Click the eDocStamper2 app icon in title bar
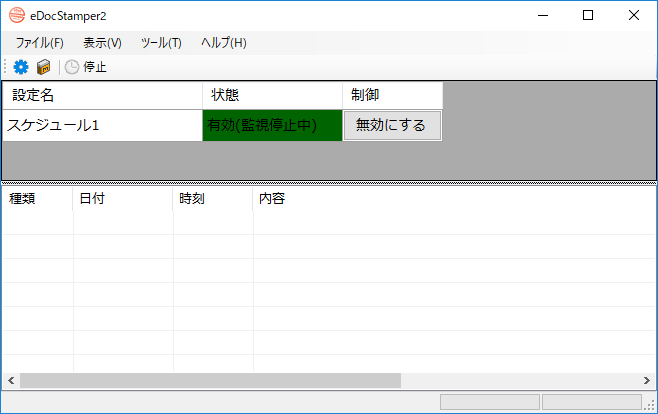Viewport: 658px width, 414px height. point(17,16)
